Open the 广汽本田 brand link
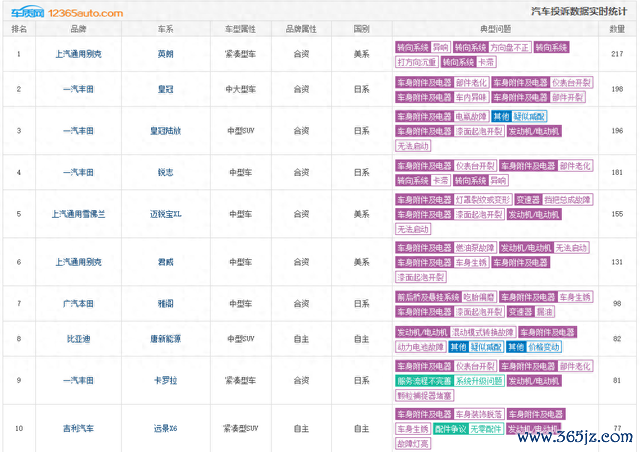The height and width of the screenshot is (452, 640). coord(78,304)
